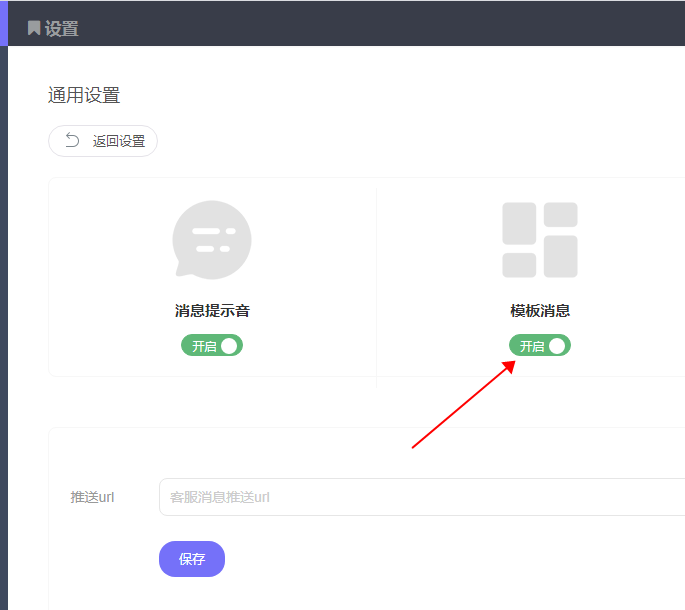This screenshot has height=610, width=685.
Task: Click the 模板消息 grid layout icon
Action: tap(540, 240)
